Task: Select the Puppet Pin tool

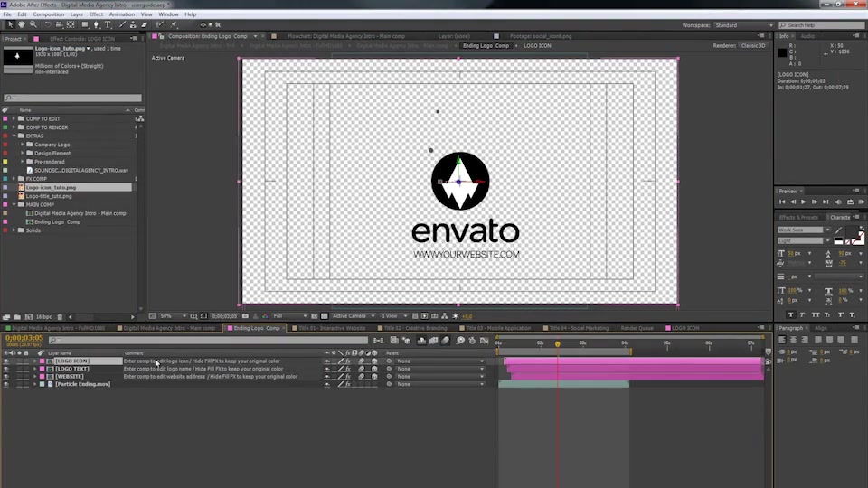Action: point(174,25)
